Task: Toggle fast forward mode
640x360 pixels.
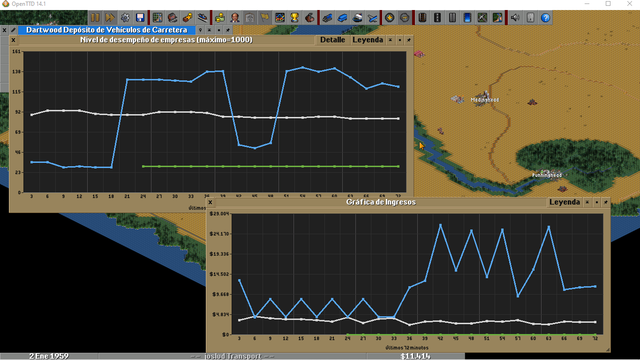Action: (110, 18)
